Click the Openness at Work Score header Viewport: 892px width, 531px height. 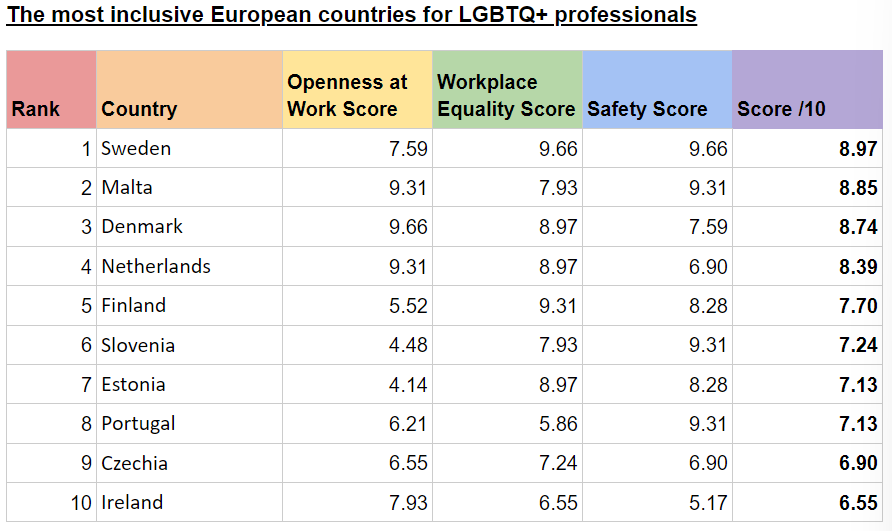coord(347,96)
